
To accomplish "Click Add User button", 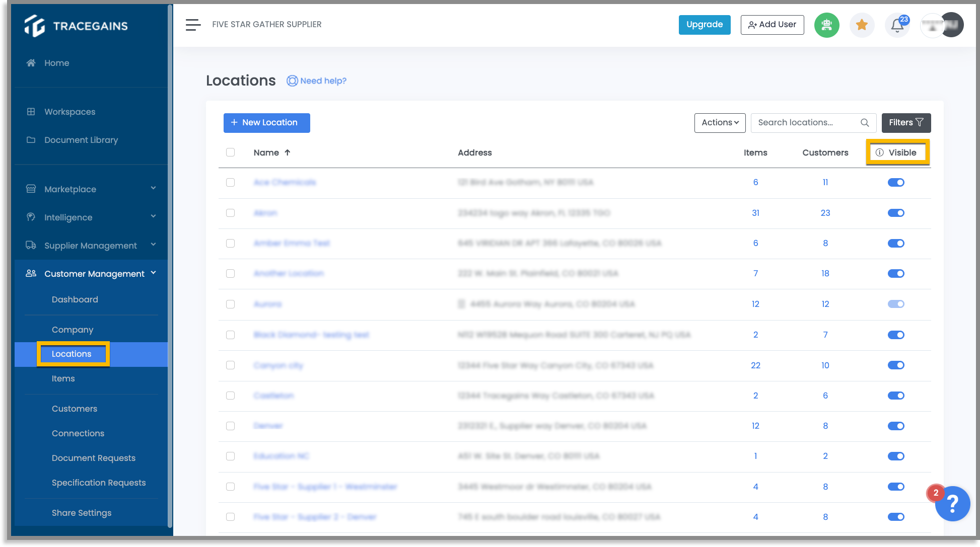I will point(772,25).
